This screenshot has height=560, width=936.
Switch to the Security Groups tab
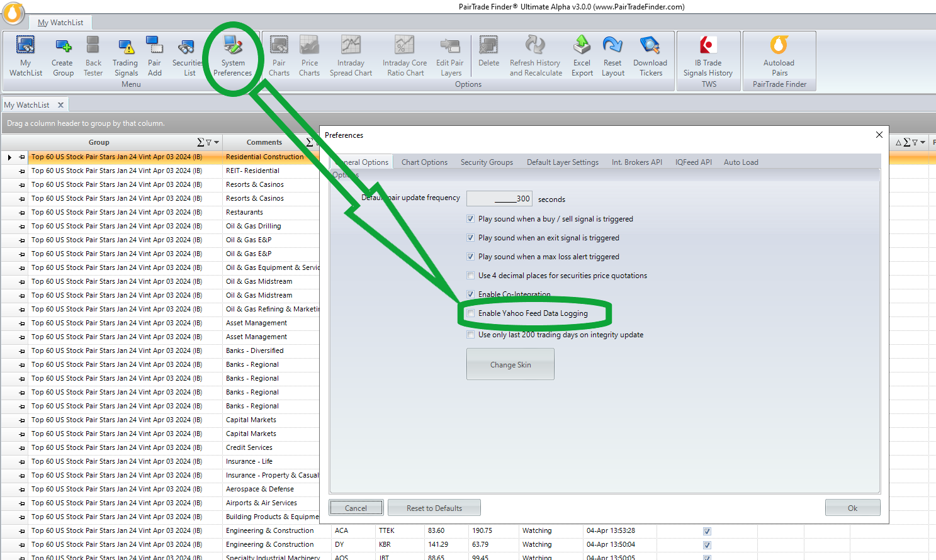point(487,162)
